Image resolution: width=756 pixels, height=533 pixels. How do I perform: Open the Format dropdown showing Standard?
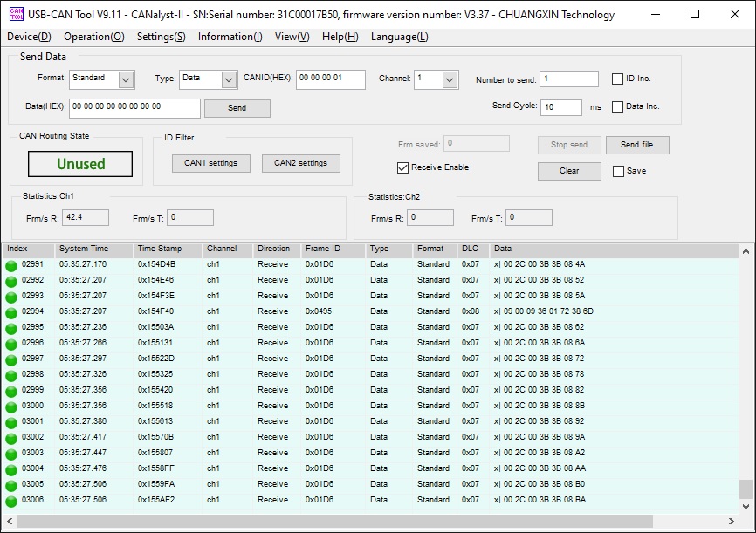coord(126,80)
